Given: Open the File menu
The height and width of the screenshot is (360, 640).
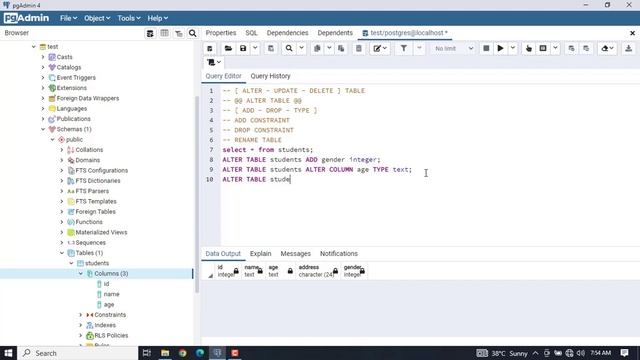Looking at the screenshot, I should 68,18.
